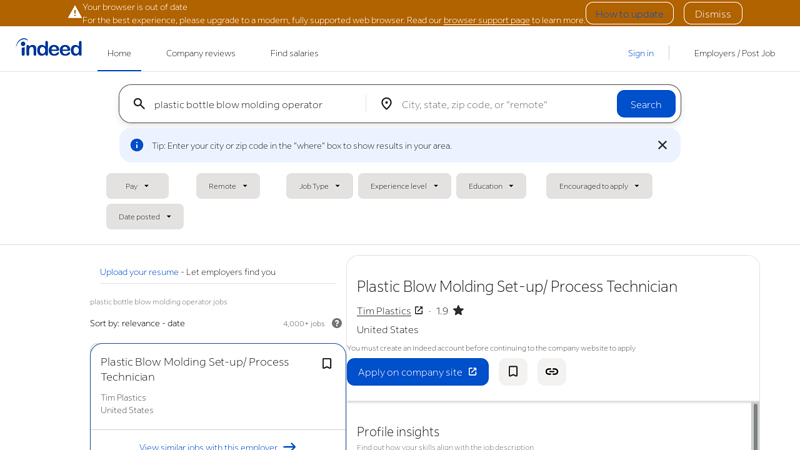
Task: Save job using bookmark button beside Apply
Action: point(513,371)
